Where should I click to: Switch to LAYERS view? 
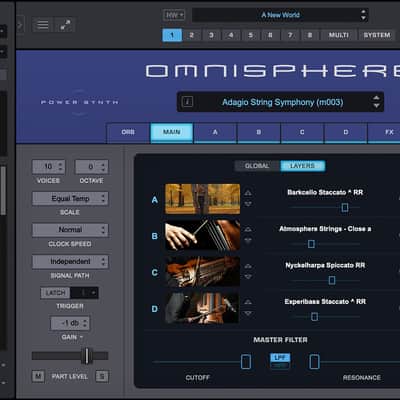pyautogui.click(x=302, y=166)
